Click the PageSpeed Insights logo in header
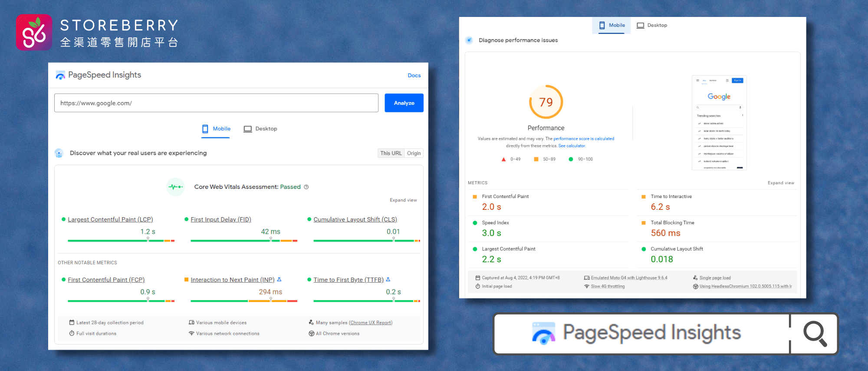Screen dimensions: 868x371 [60, 75]
